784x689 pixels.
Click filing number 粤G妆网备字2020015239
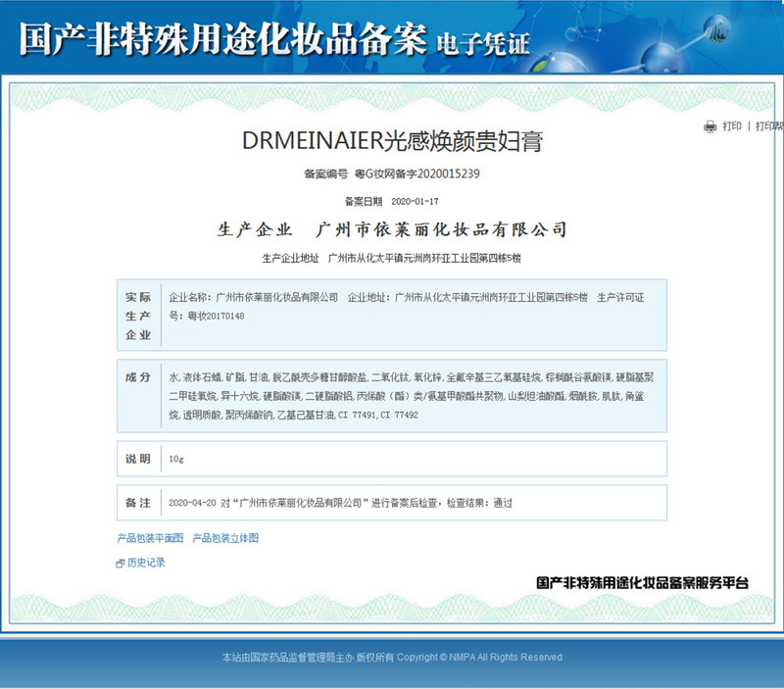417,174
